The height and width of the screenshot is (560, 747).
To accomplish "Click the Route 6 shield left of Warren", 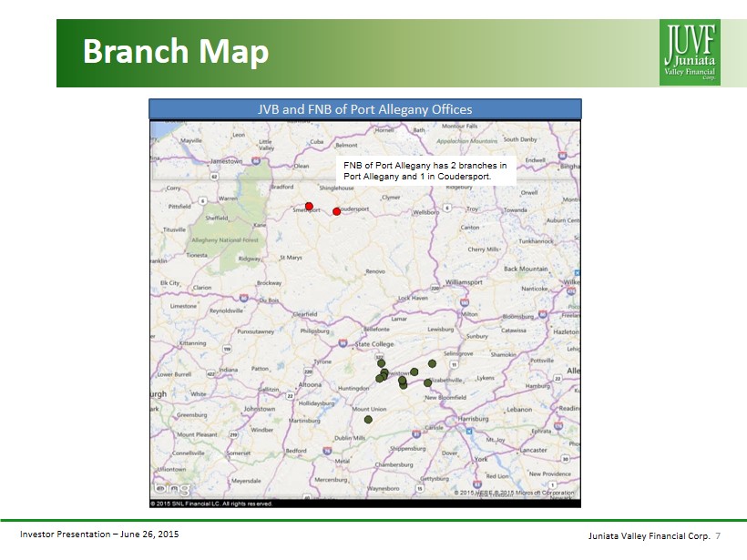I will (203, 201).
